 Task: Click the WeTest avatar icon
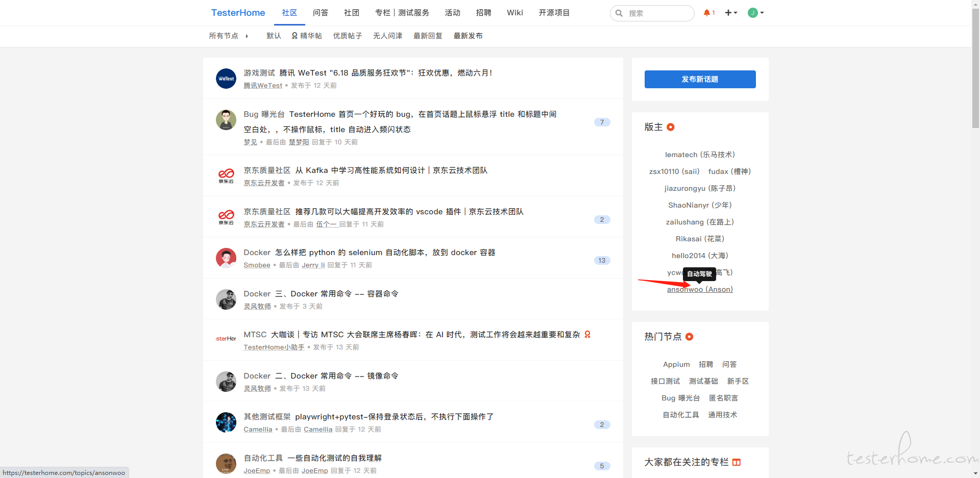pyautogui.click(x=226, y=79)
